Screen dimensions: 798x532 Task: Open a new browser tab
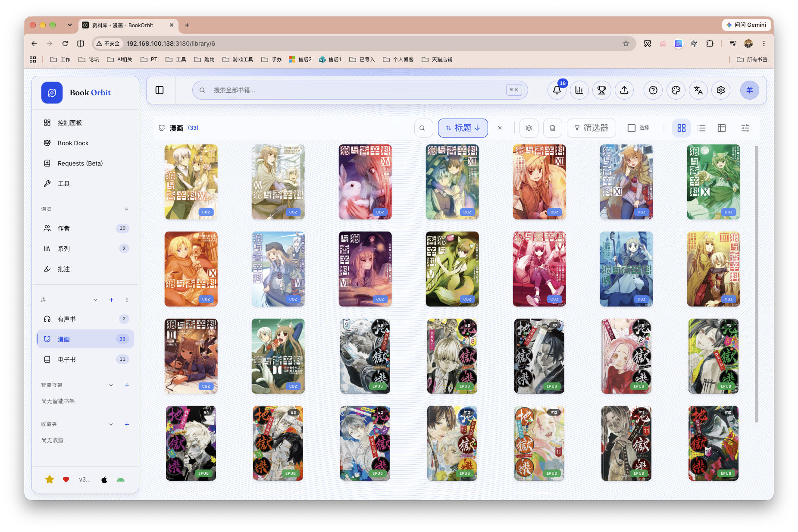click(x=187, y=25)
